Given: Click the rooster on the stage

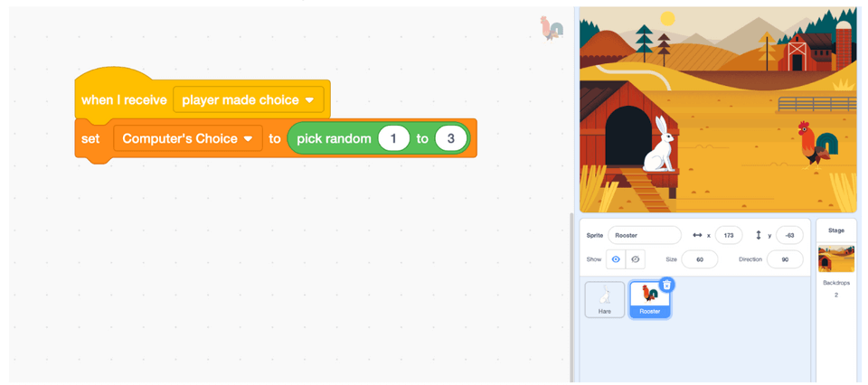Looking at the screenshot, I should click(817, 144).
